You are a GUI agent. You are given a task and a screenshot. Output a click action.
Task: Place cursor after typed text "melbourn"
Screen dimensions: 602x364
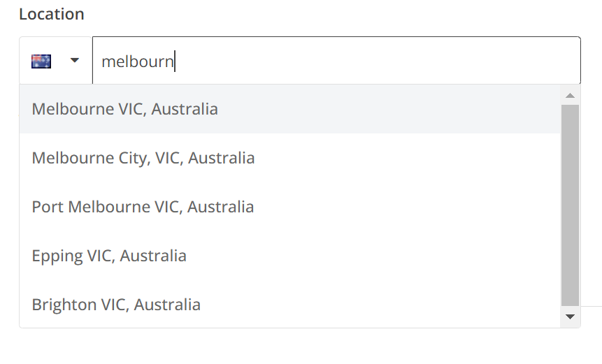click(x=175, y=61)
